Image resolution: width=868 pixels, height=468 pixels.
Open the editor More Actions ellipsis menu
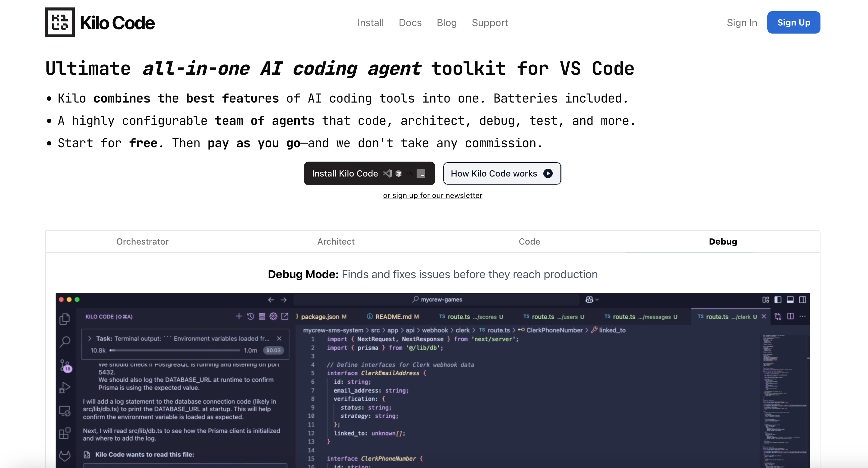803,316
